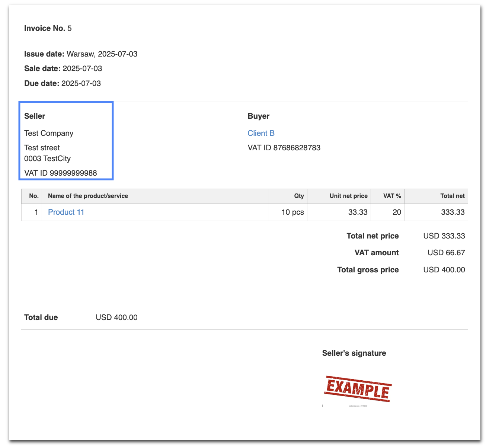Click the VAT amount label
The width and height of the screenshot is (486, 448).
(377, 253)
